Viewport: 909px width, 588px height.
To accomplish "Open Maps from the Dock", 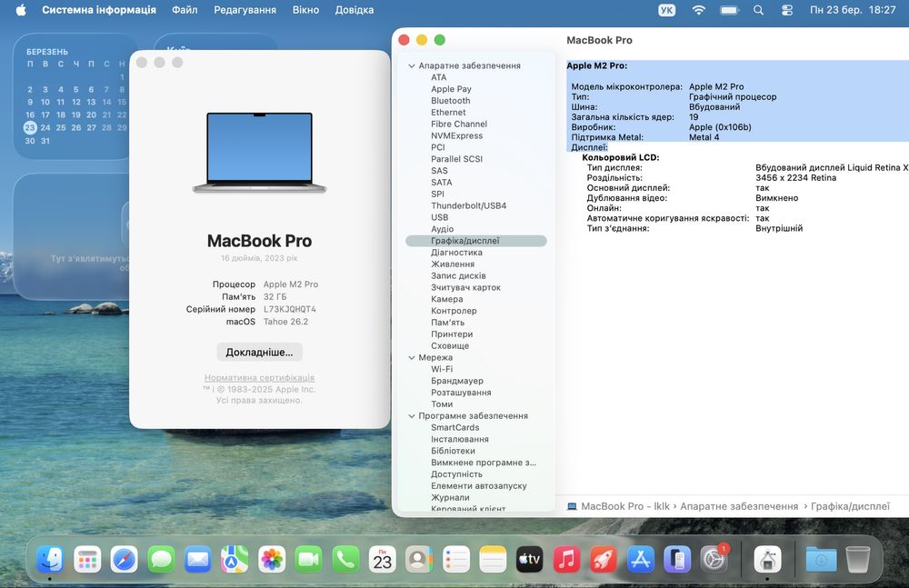I will click(x=235, y=560).
